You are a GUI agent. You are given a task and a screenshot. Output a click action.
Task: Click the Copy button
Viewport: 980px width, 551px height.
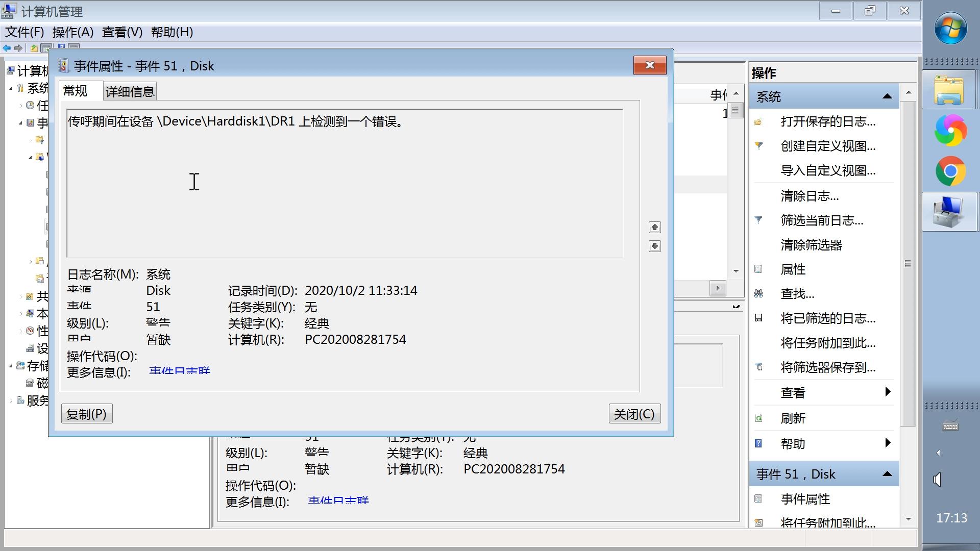pyautogui.click(x=87, y=414)
